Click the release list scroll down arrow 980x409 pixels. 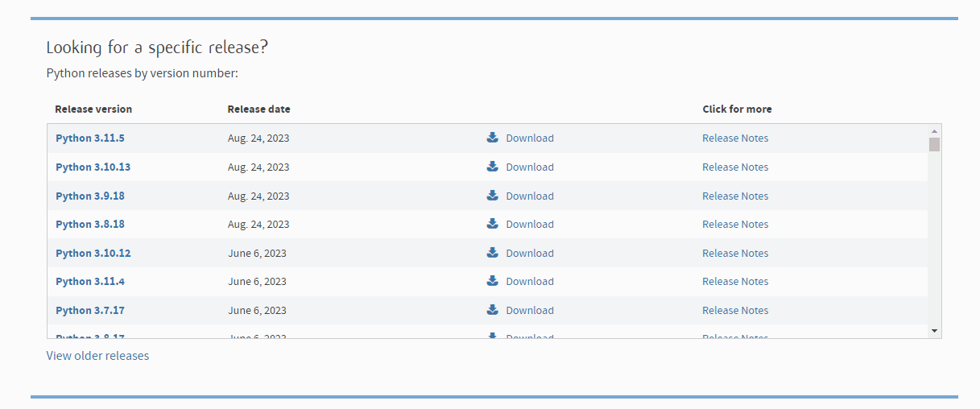(x=934, y=331)
